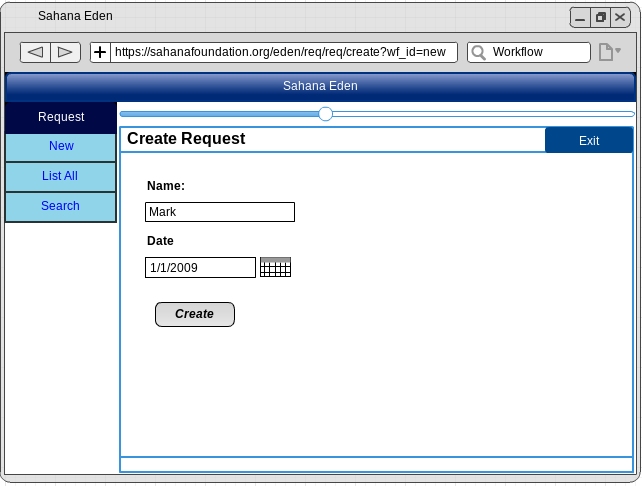Close the Sahana Eden window
Image resolution: width=642 pixels, height=486 pixels.
620,17
